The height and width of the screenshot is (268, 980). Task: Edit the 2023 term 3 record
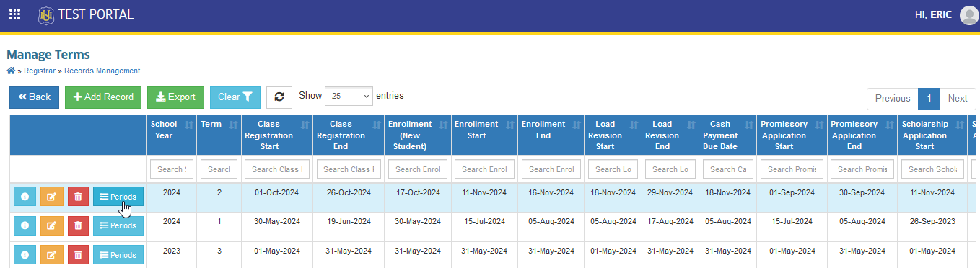[51, 255]
